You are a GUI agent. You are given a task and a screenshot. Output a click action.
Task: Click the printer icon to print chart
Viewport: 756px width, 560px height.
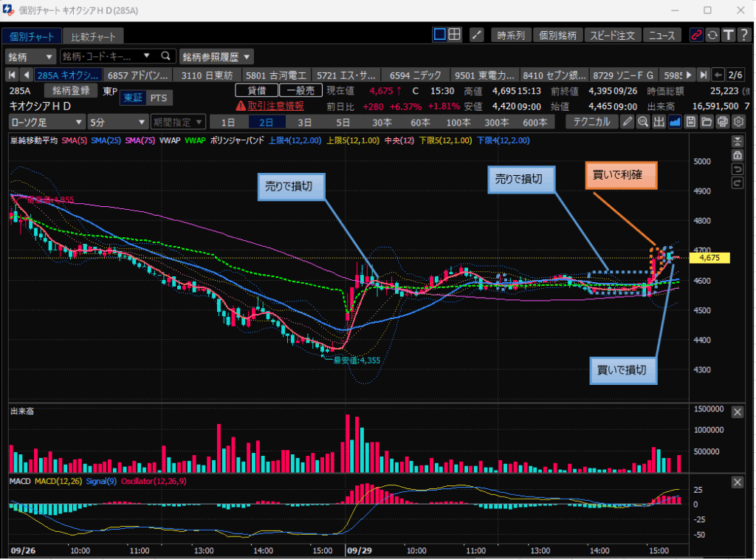722,122
